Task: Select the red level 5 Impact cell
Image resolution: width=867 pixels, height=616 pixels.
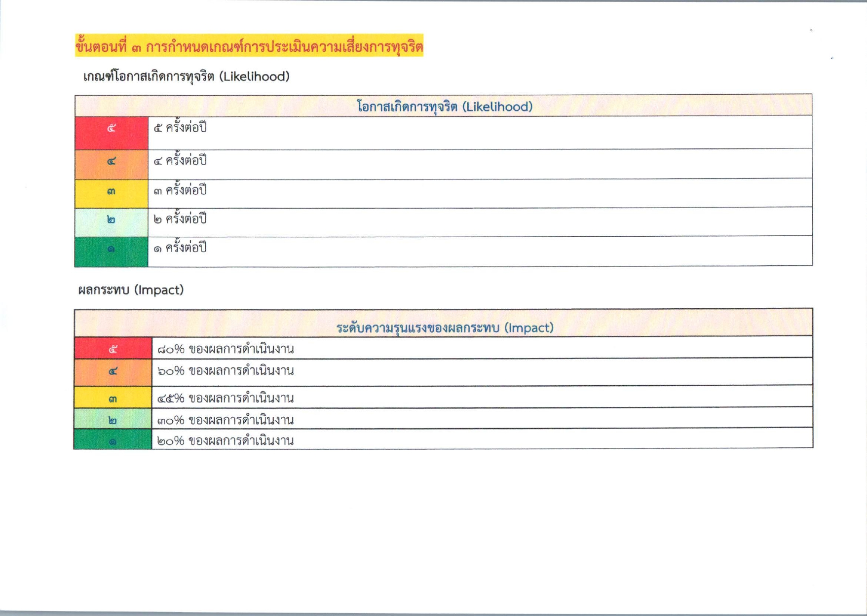Action: pyautogui.click(x=113, y=348)
